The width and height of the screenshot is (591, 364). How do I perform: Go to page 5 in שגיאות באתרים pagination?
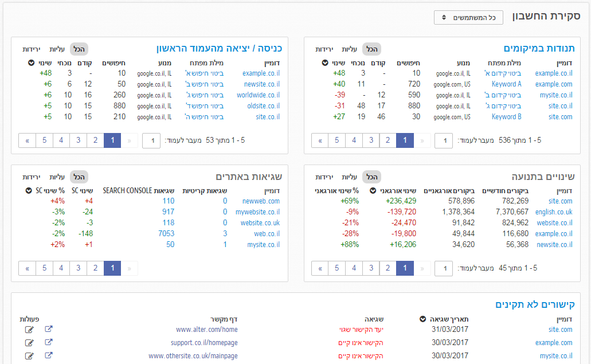coord(45,268)
